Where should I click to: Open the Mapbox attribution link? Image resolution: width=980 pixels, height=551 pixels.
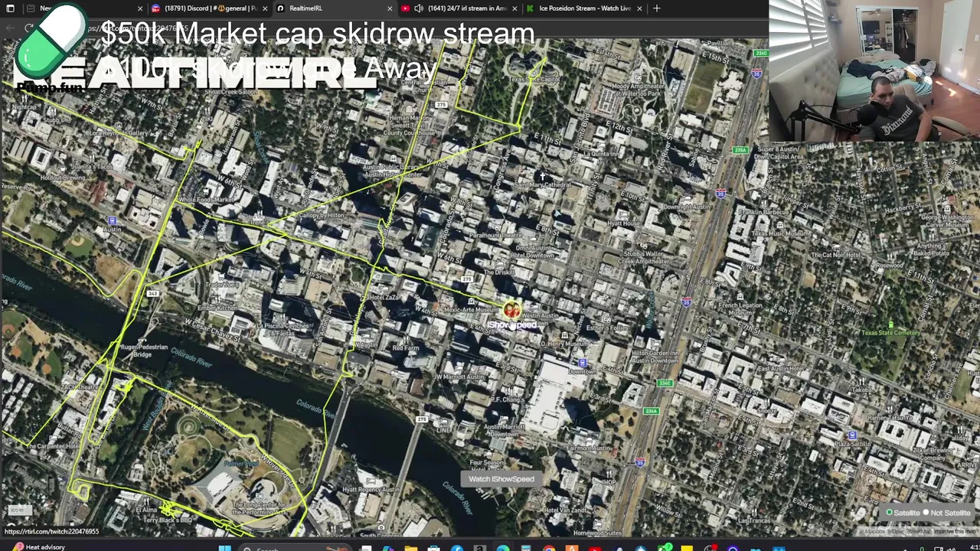click(874, 532)
